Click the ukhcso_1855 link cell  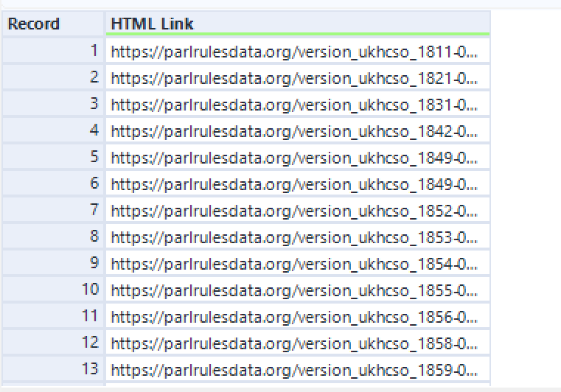click(x=298, y=289)
